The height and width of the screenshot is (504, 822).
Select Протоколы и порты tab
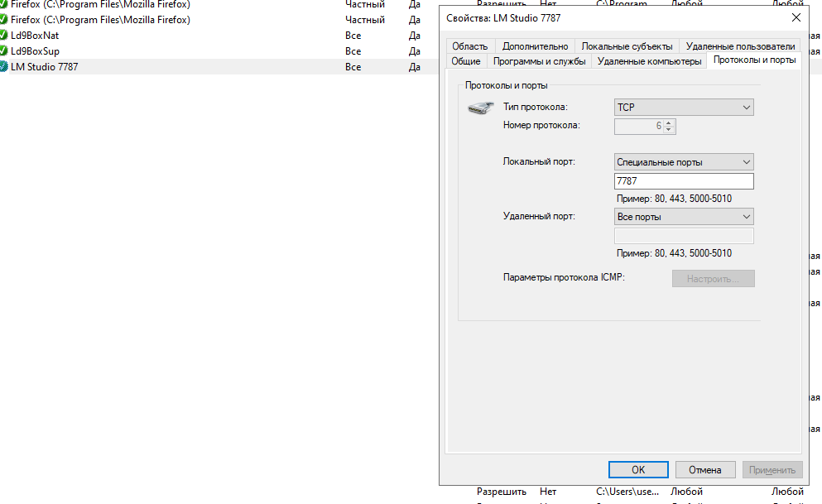coord(754,60)
